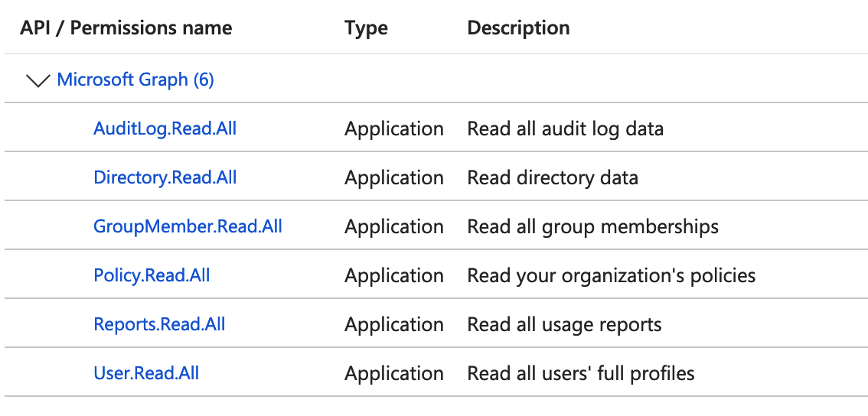Click 'Read all users' full profiles' description
Screen dimensions: 868x416
coord(580,373)
